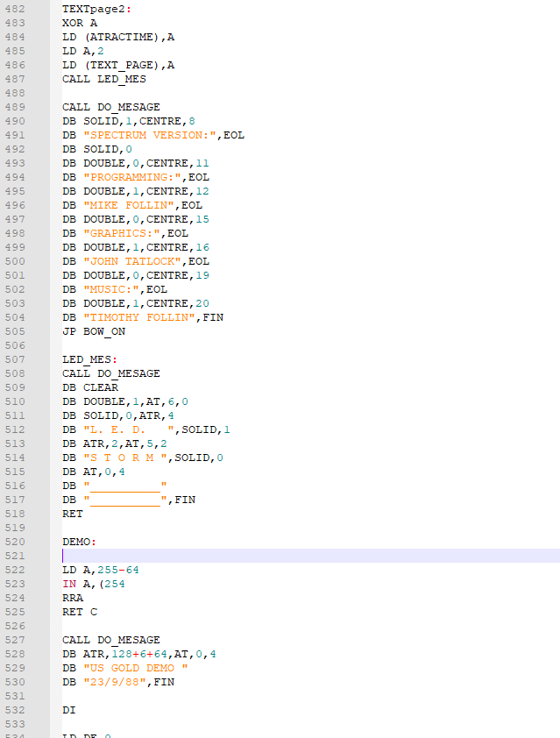Click line DB DOUBLE,1,CENTRE,12
This screenshot has width=560, height=738.
click(x=136, y=191)
